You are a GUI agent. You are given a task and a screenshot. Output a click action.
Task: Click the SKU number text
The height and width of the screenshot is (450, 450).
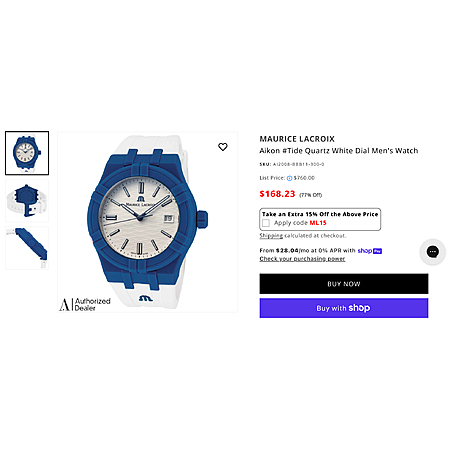(x=299, y=164)
